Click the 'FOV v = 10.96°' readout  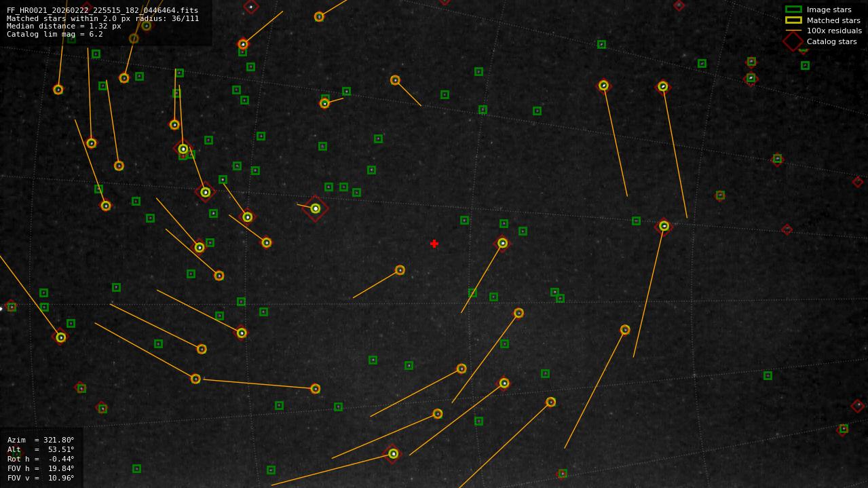41,478
